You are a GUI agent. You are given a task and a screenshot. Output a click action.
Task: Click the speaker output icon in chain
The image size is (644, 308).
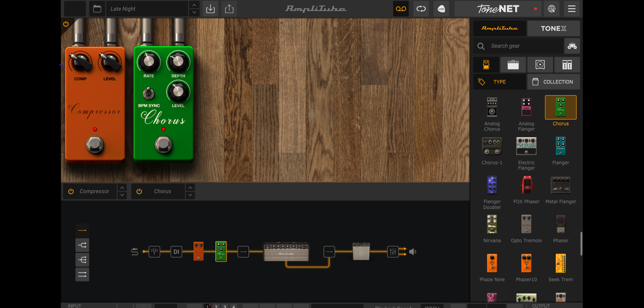click(x=413, y=252)
